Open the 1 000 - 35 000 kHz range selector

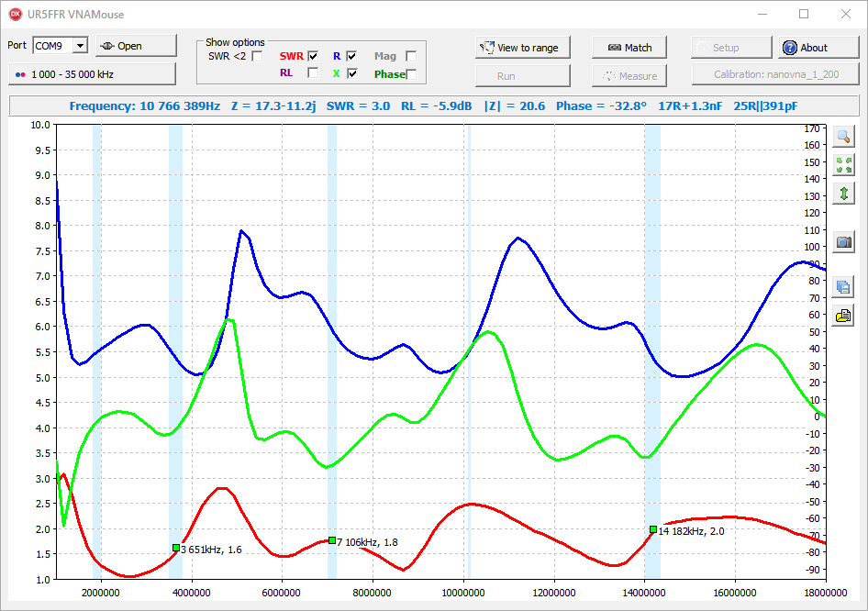click(92, 73)
